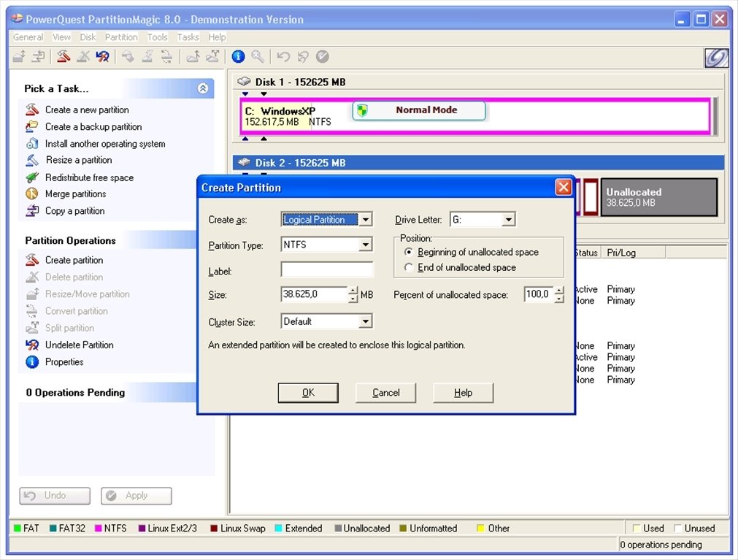738x560 pixels.
Task: Click the magnifier icon in the toolbar
Action: pos(258,57)
